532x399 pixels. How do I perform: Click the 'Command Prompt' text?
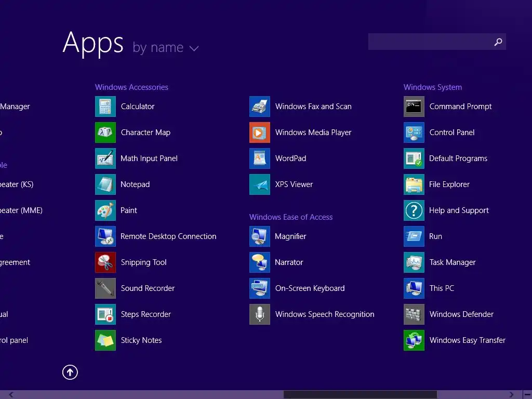pos(460,107)
